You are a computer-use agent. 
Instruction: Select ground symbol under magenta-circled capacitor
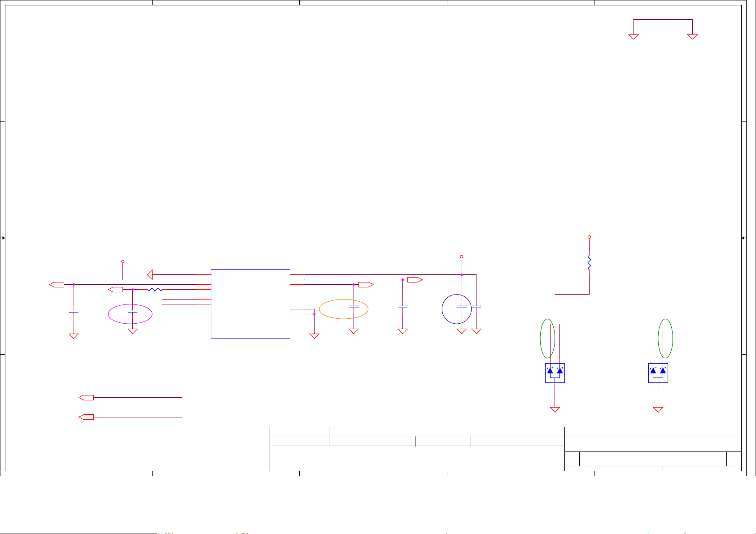click(132, 331)
